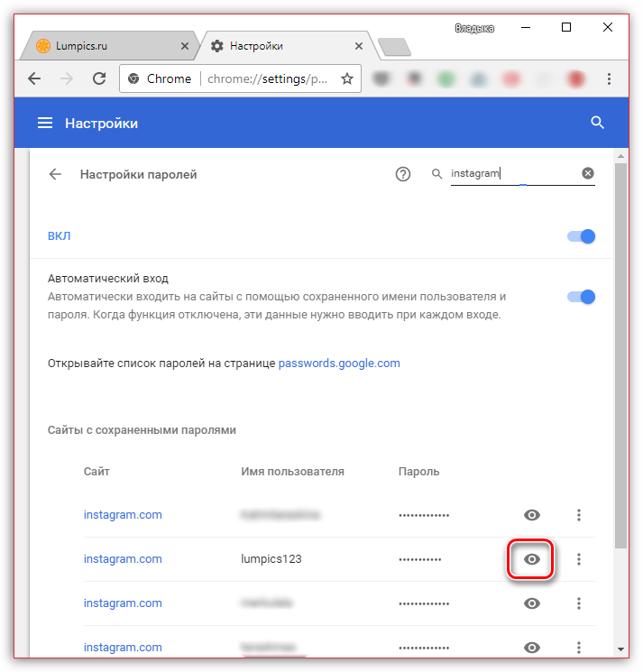
Task: Click the red extension icon in toolbar
Action: point(575,78)
